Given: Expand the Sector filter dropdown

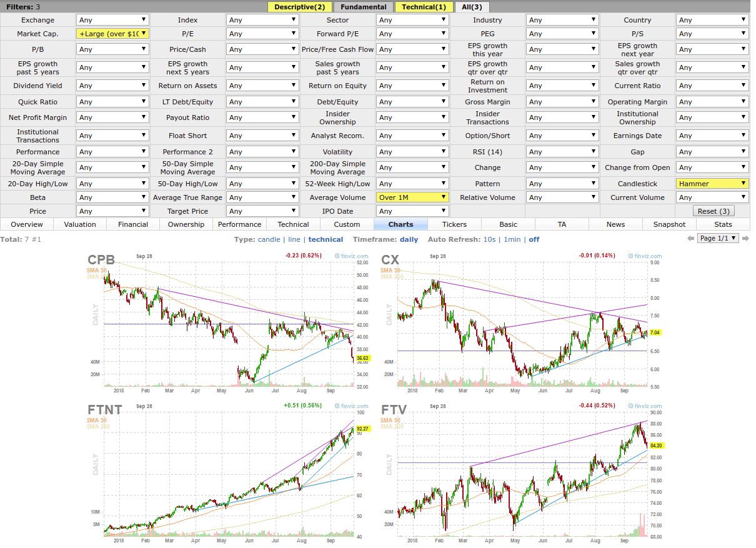Looking at the screenshot, I should coord(412,20).
